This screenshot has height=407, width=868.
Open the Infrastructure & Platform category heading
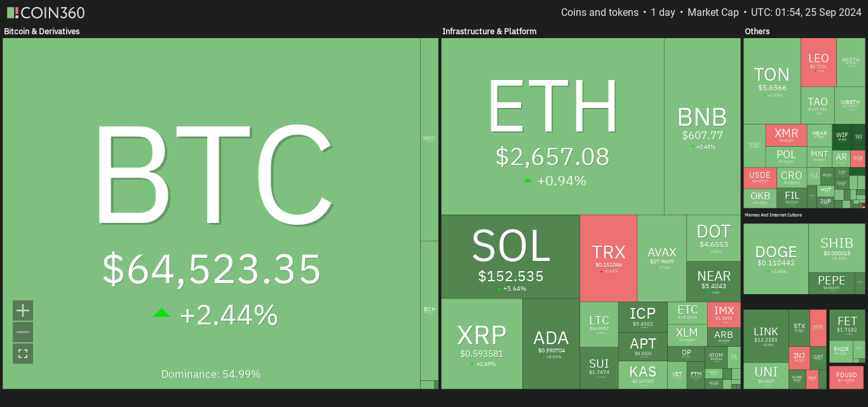click(x=489, y=31)
